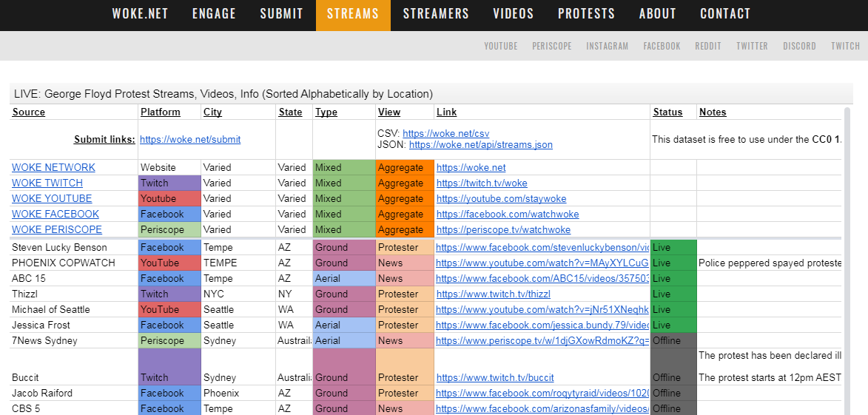Click the Link column header
The height and width of the screenshot is (415, 868).
[x=447, y=112]
